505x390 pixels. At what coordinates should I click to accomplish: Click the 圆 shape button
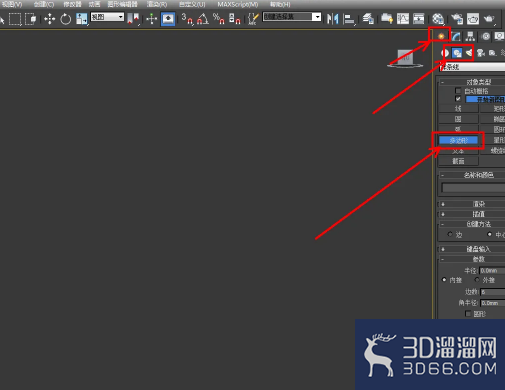point(458,119)
